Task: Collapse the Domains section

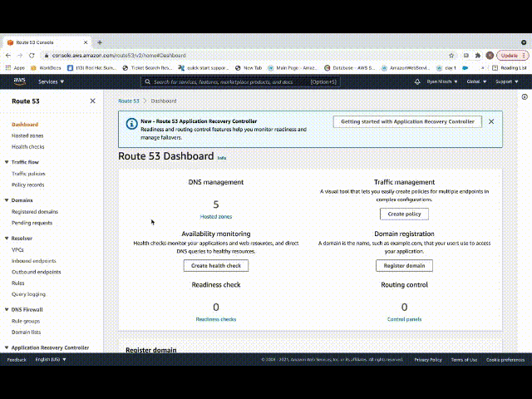Action: [x=7, y=200]
